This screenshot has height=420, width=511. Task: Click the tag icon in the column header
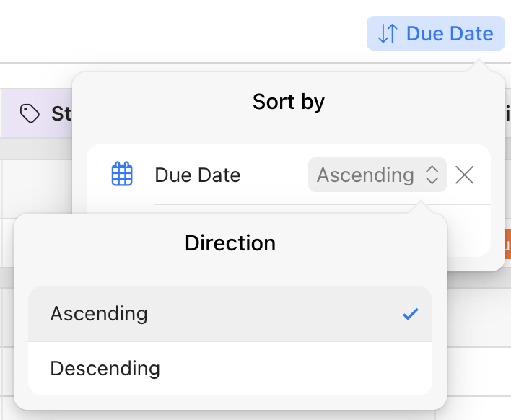click(x=30, y=113)
